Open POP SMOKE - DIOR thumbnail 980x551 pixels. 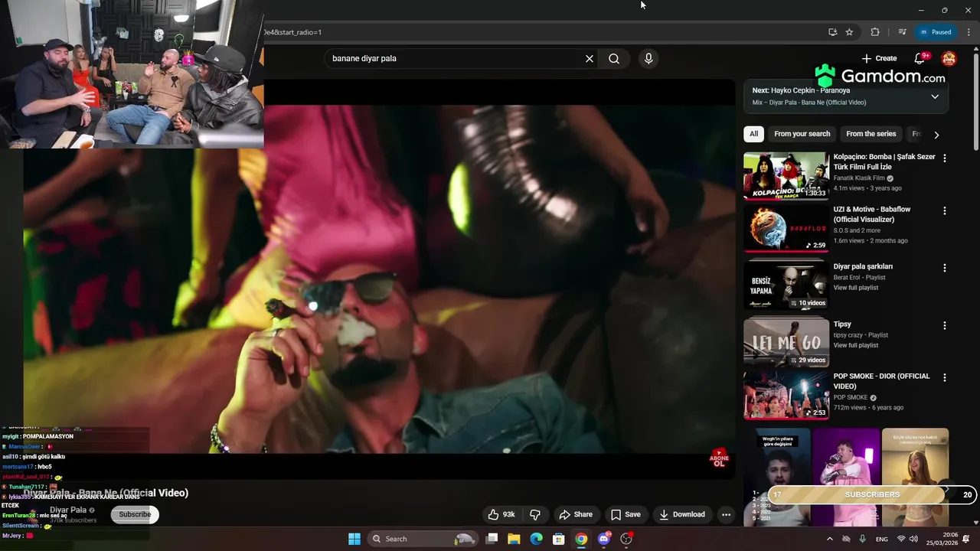pyautogui.click(x=786, y=396)
